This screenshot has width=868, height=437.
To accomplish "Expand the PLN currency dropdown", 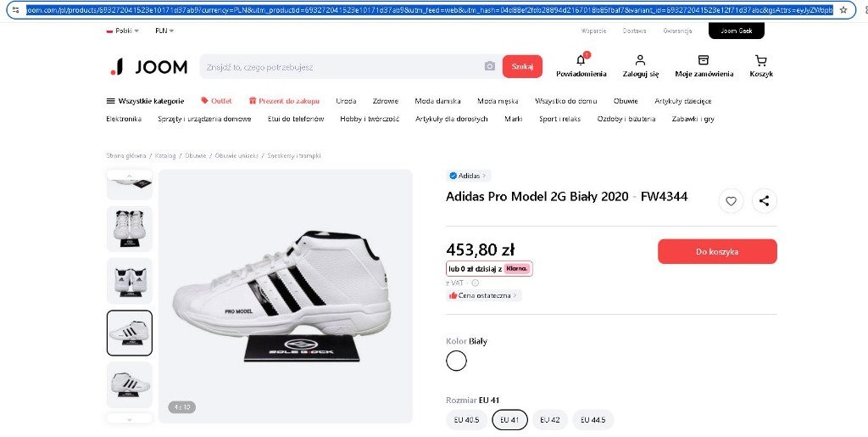I will (164, 31).
